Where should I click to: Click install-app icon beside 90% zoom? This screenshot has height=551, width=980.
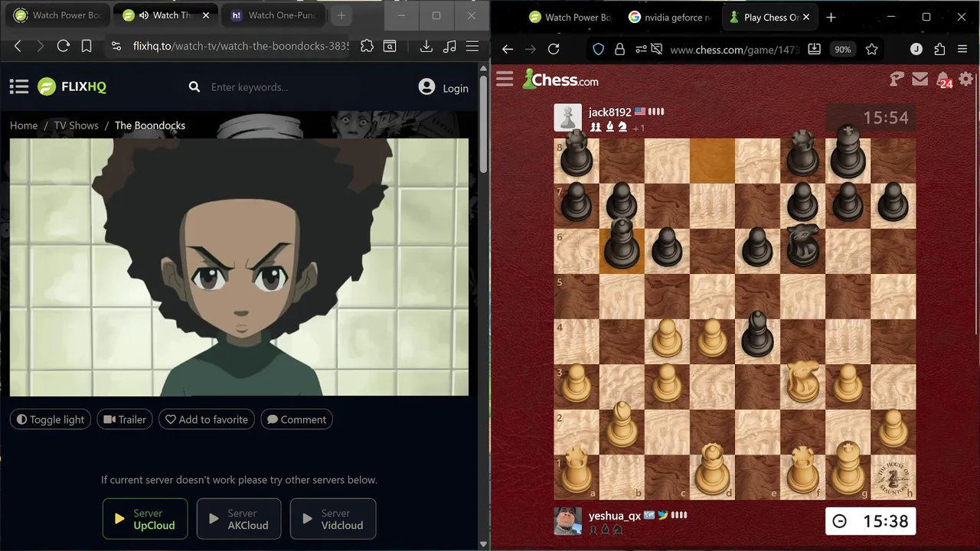pos(815,49)
